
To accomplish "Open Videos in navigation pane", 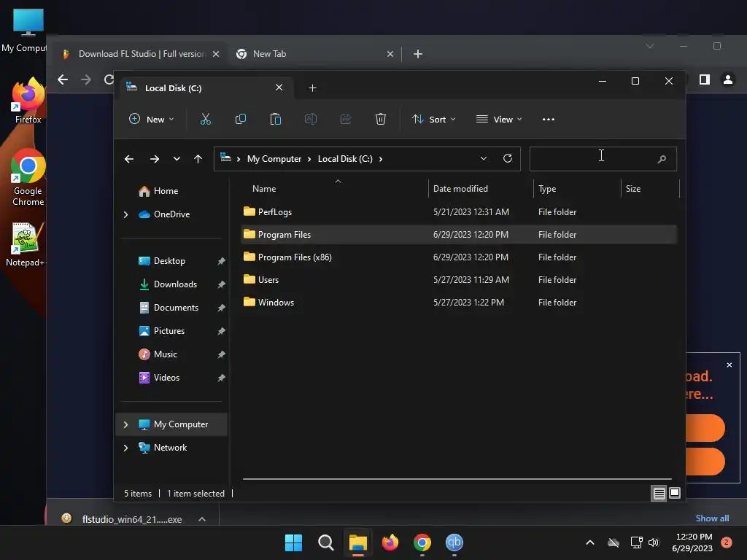I will [166, 378].
